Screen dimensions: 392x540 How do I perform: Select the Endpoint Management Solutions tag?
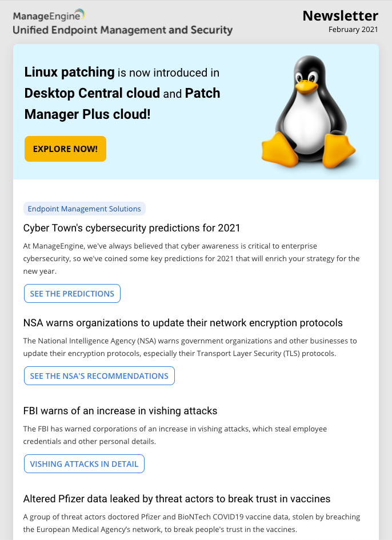click(x=84, y=209)
